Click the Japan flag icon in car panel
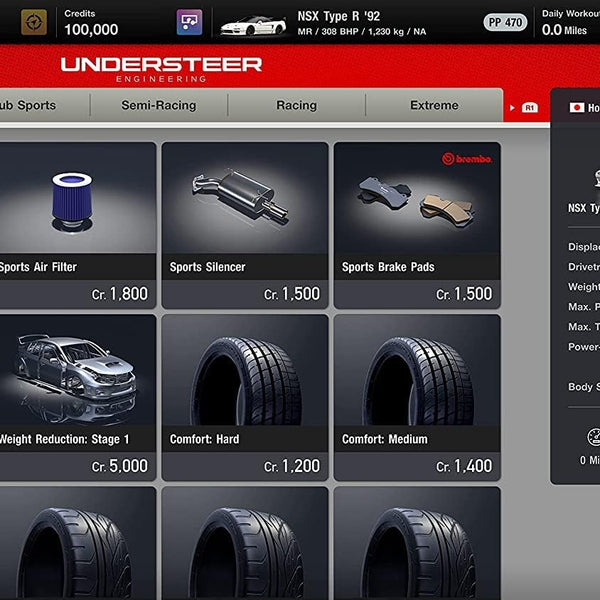Image resolution: width=600 pixels, height=600 pixels. click(577, 108)
